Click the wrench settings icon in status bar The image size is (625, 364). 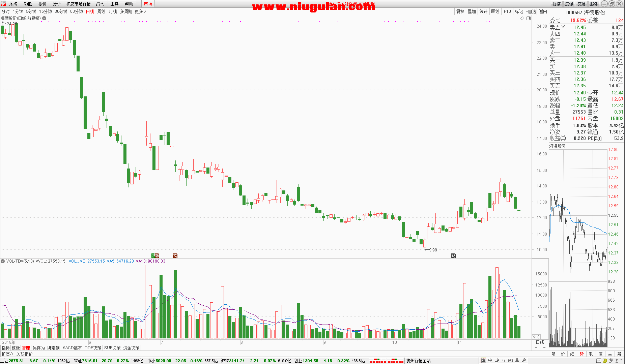524,361
